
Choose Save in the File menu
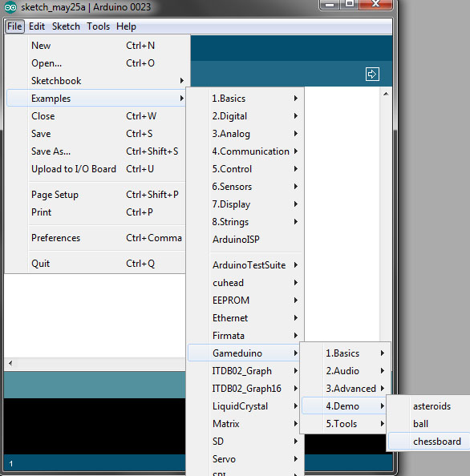(x=95, y=134)
